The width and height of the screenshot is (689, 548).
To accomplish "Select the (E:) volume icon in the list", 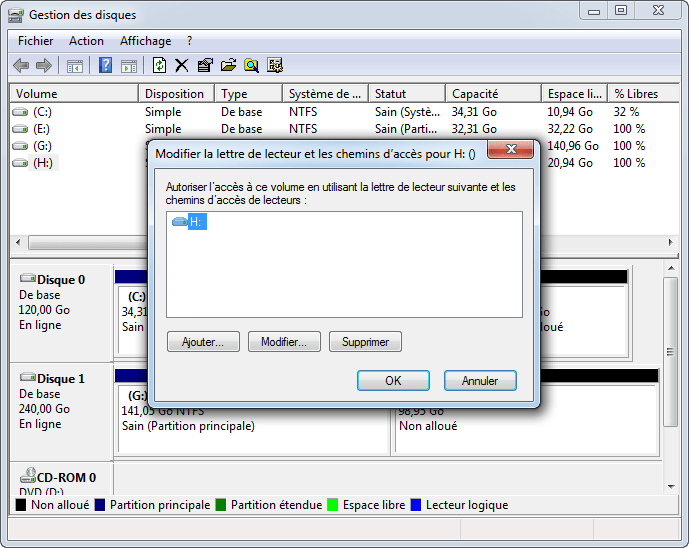I will (20, 129).
